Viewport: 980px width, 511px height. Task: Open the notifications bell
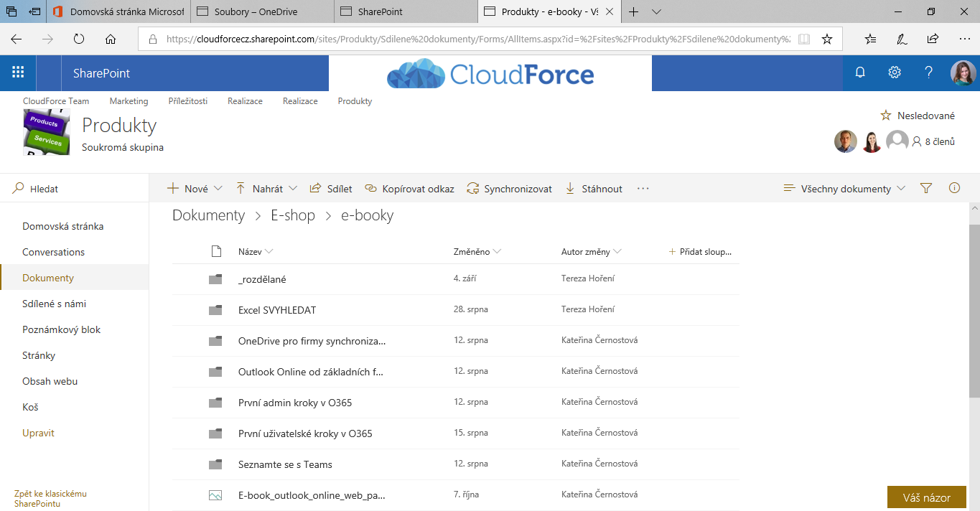(860, 72)
